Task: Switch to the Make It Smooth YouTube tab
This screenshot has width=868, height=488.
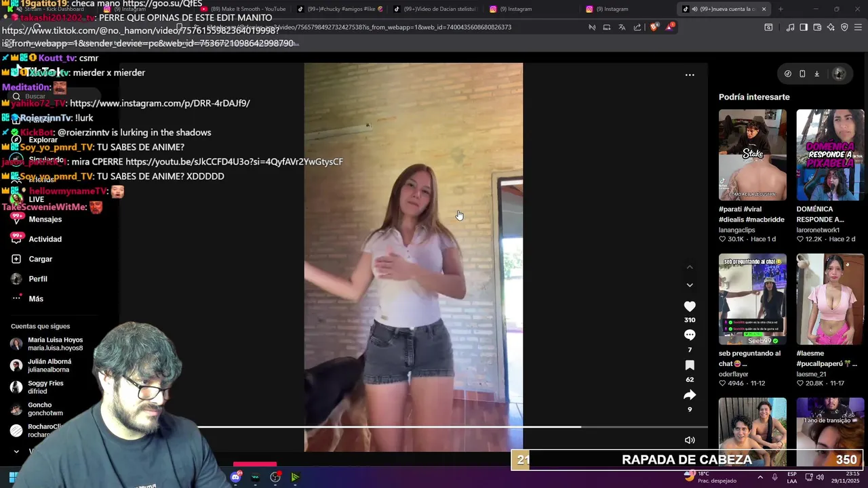Action: 244,9
